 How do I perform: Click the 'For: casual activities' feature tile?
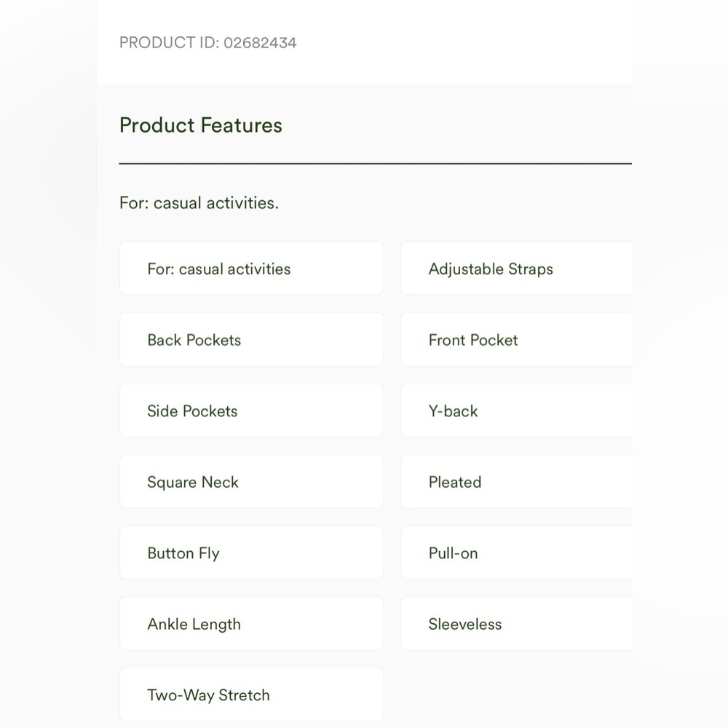click(x=251, y=269)
